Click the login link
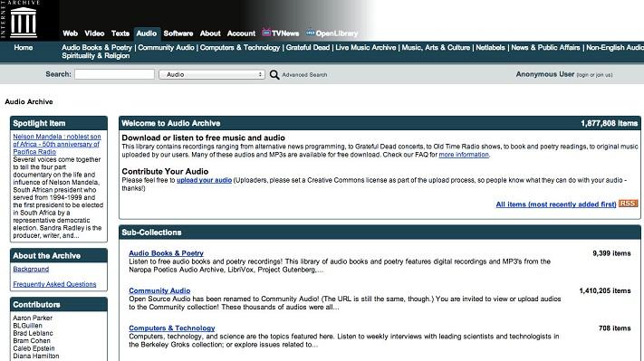Viewport: 644px width, 361px height. pyautogui.click(x=582, y=75)
